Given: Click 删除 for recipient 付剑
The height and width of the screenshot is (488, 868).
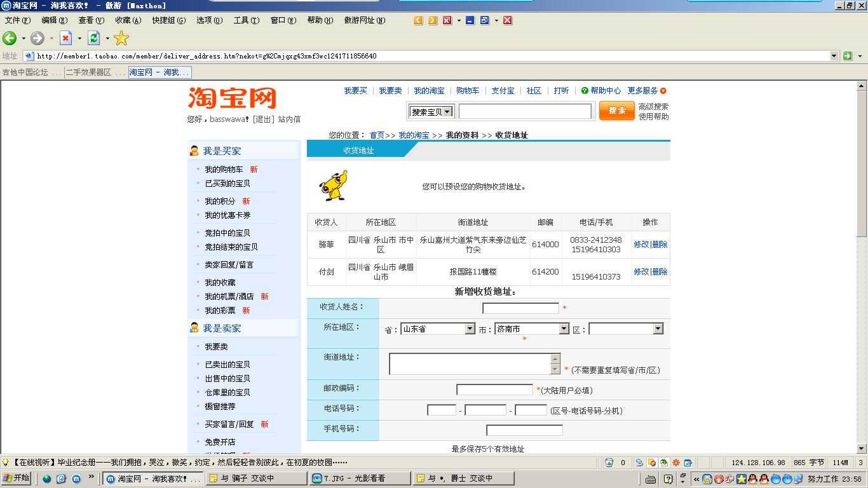Looking at the screenshot, I should click(x=660, y=271).
